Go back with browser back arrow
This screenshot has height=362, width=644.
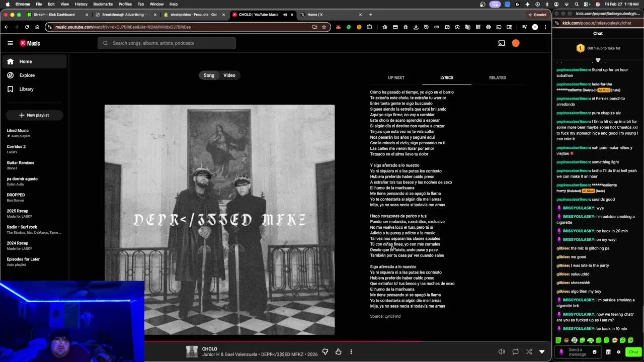(x=6, y=27)
